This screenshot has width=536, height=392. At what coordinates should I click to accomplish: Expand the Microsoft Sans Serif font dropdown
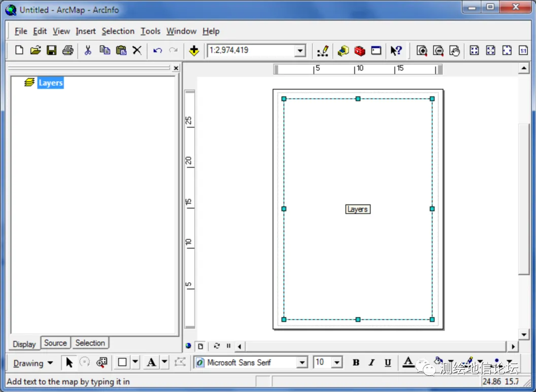click(x=302, y=362)
